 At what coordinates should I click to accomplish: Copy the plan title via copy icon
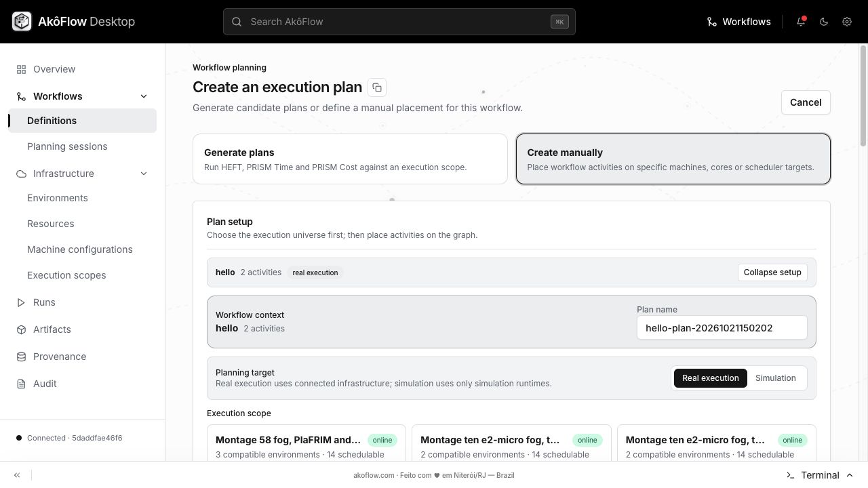tap(377, 87)
